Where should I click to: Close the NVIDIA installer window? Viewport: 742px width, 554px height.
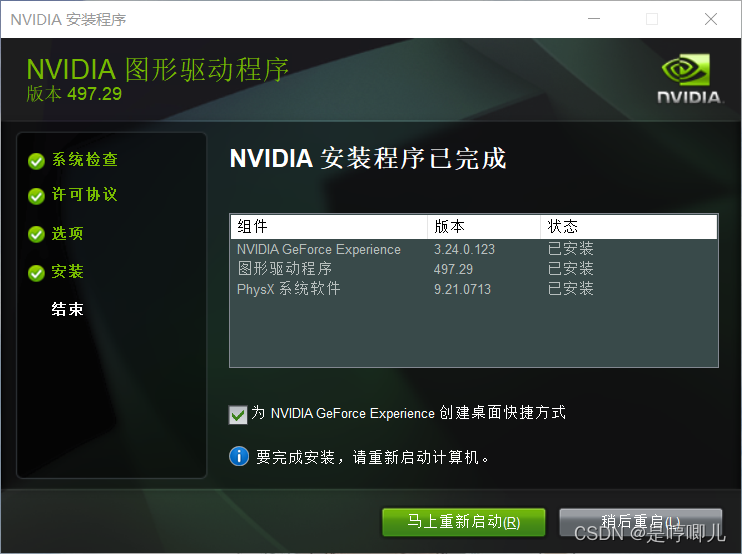(711, 19)
